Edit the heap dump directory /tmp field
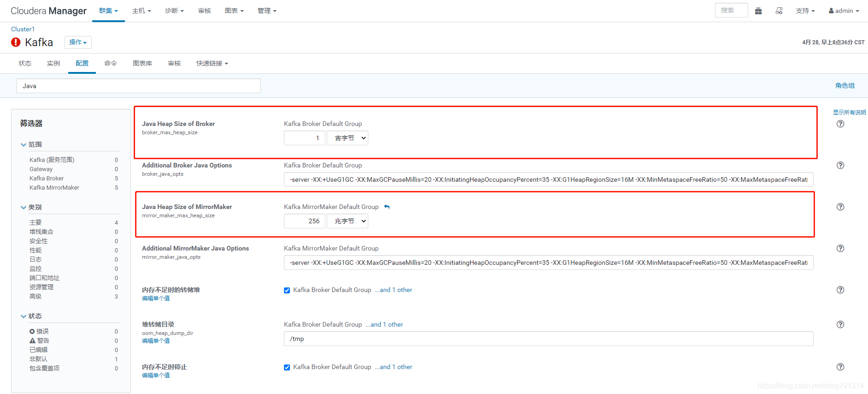Screen dimensions: 868x394 point(549,339)
